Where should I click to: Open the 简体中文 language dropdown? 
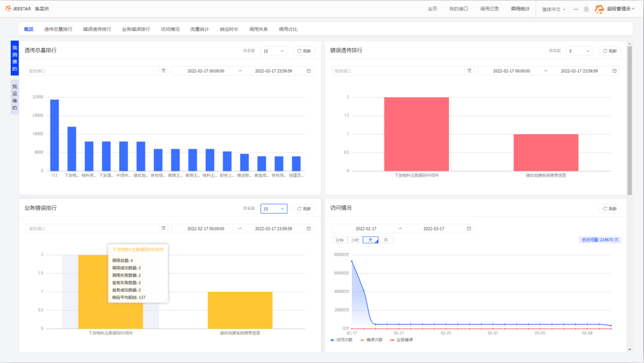tap(554, 9)
